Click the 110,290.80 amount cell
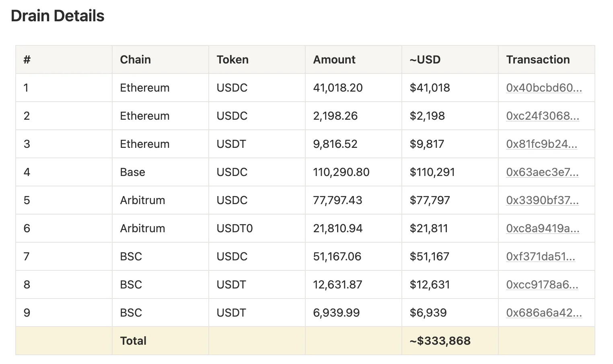 pyautogui.click(x=341, y=172)
